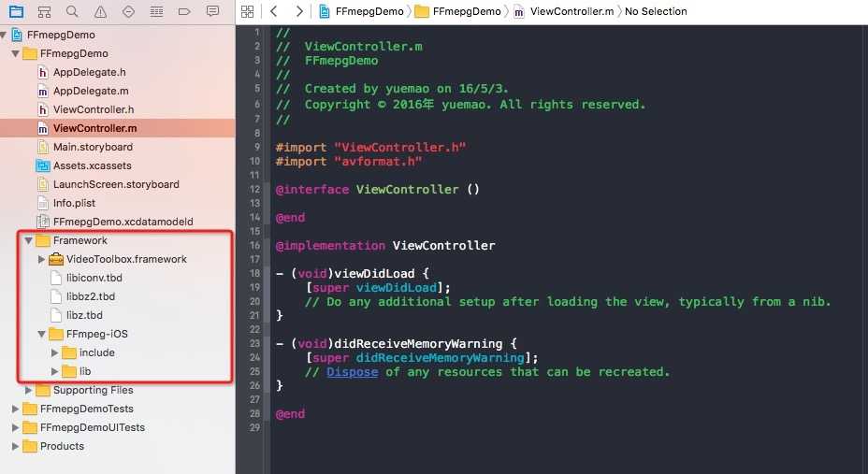Click didReceiveMemoryWarning method name on line 23
This screenshot has width=868, height=474.
418,344
